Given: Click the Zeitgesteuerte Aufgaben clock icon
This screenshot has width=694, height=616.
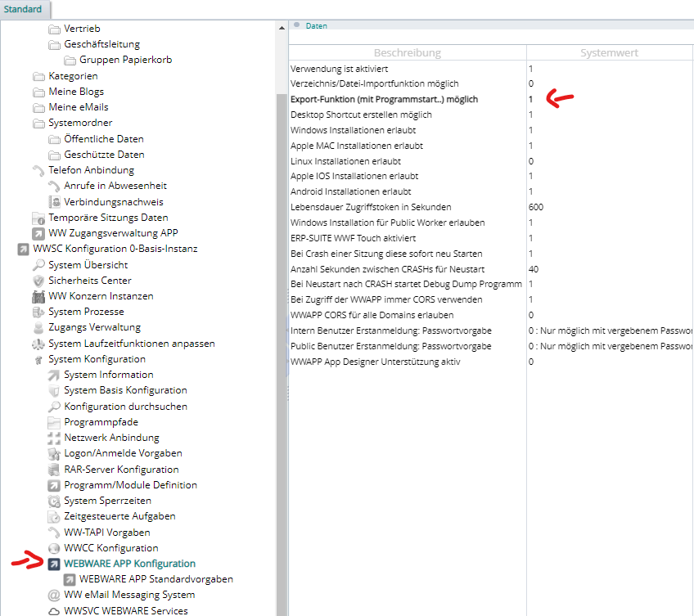Looking at the screenshot, I should tap(54, 516).
